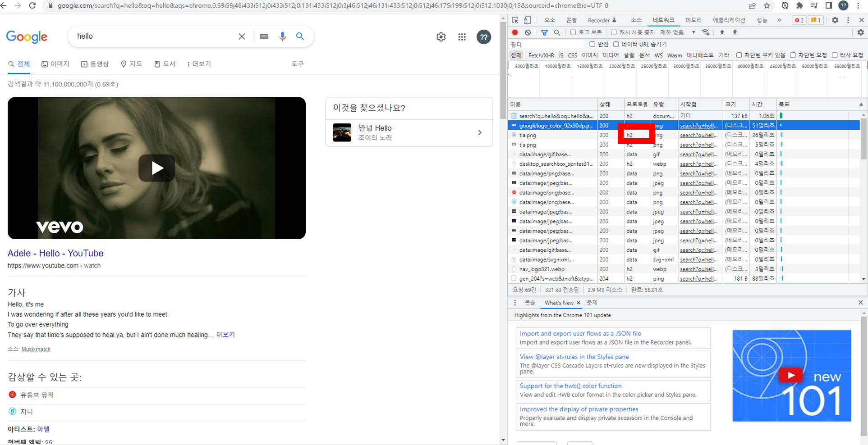Stop recording network log with red button
The image size is (868, 445).
coord(515,32)
